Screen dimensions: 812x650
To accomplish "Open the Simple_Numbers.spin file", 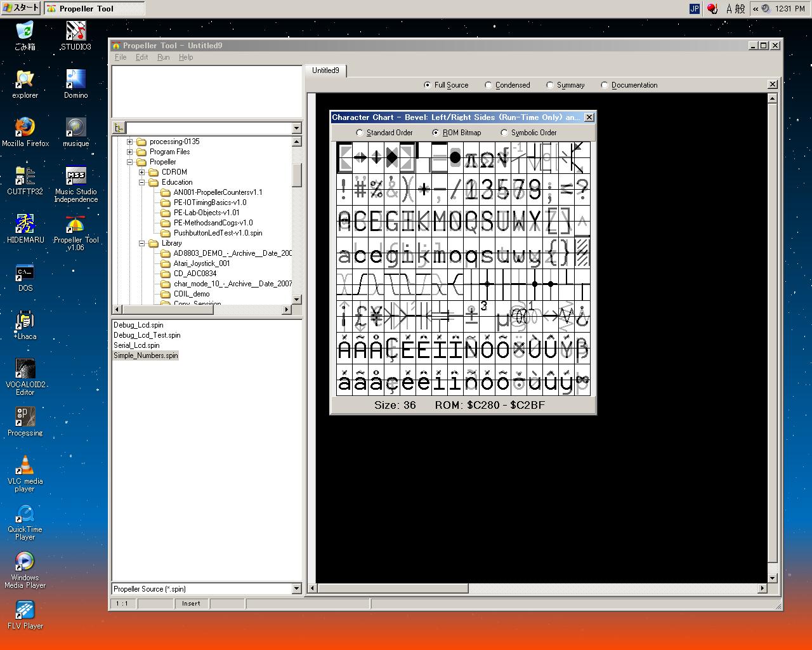I will coord(146,355).
